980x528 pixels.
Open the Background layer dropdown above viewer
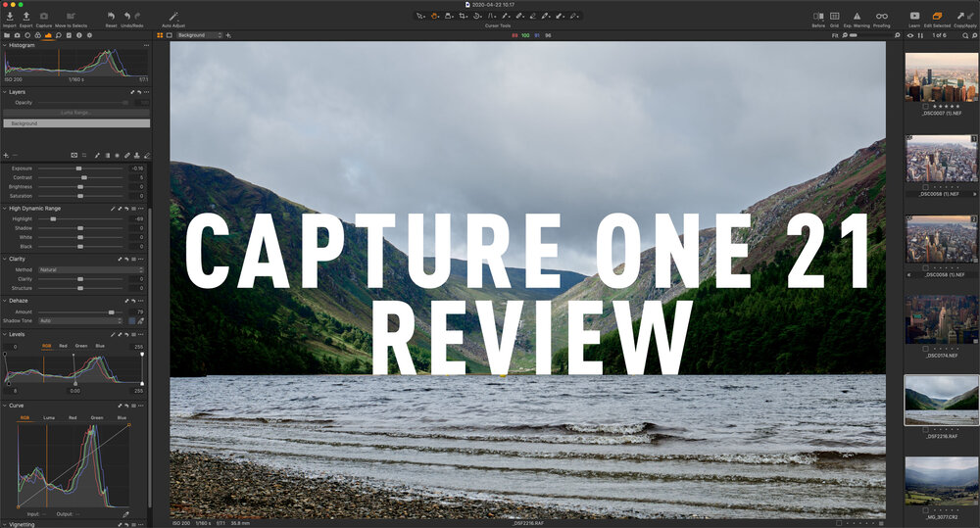click(x=199, y=35)
